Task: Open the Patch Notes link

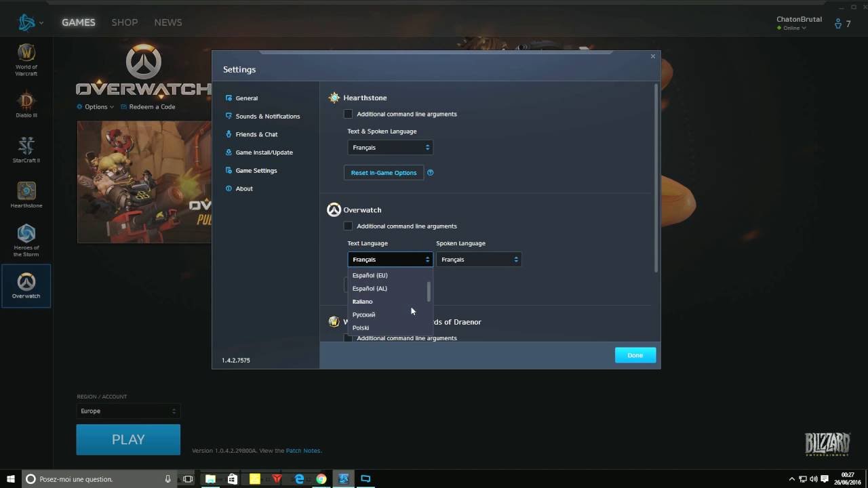Action: tap(302, 451)
